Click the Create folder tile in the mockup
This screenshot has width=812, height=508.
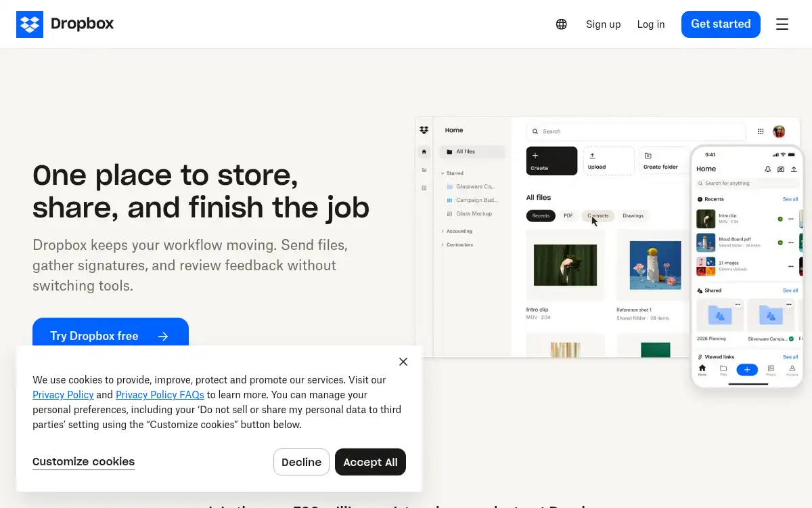(x=664, y=161)
